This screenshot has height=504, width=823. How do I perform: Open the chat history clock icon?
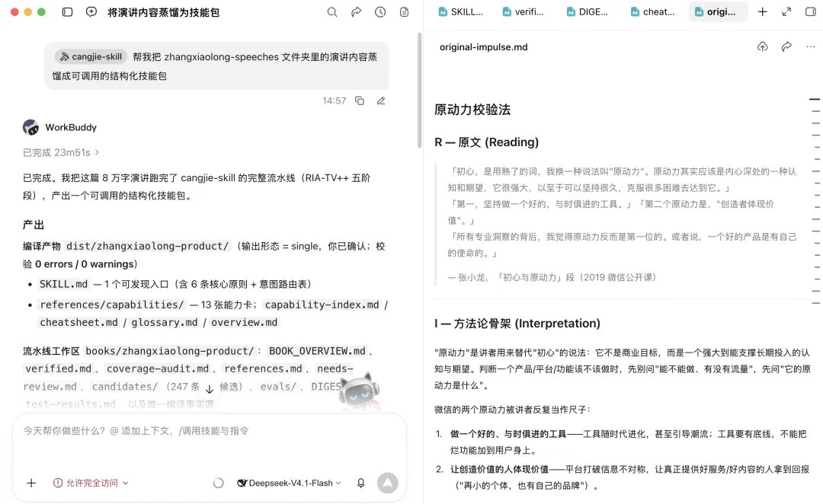(x=380, y=12)
